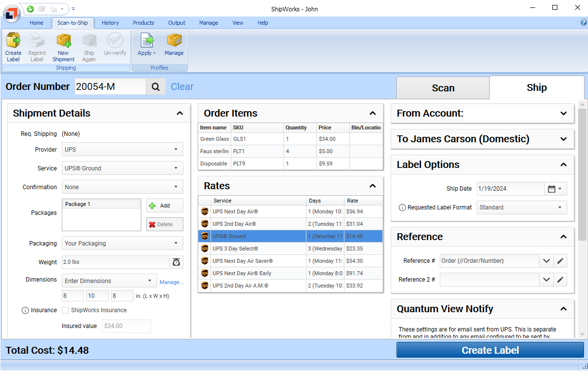Open the Ship Date calendar picker

pos(555,189)
